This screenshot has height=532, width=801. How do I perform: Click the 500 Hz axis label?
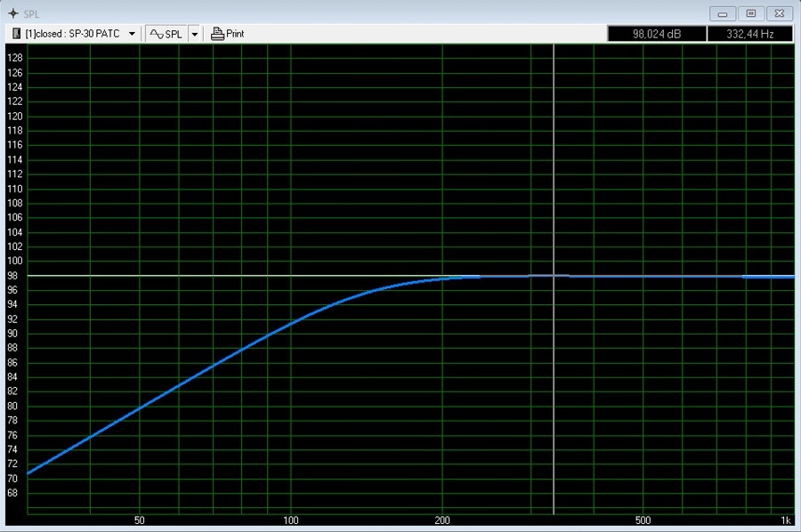pyautogui.click(x=643, y=520)
